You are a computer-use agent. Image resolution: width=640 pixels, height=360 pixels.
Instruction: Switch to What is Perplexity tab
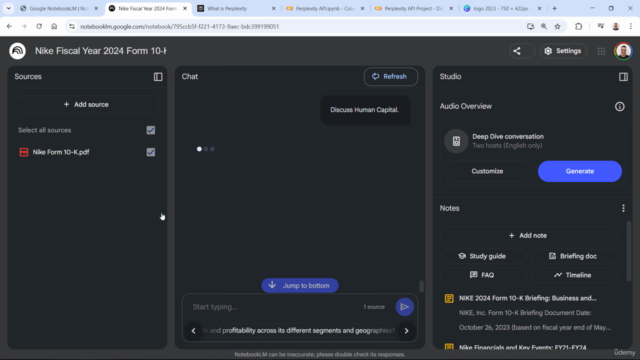tap(227, 9)
